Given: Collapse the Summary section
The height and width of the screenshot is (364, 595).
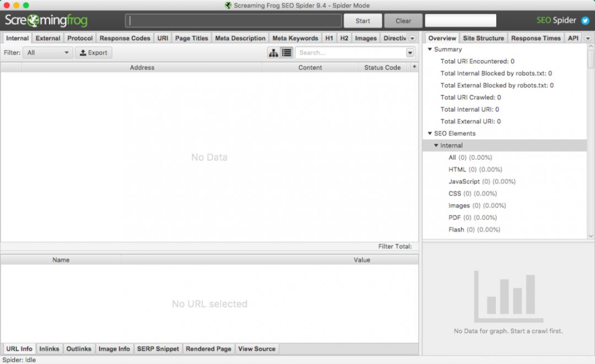Looking at the screenshot, I should pos(430,50).
